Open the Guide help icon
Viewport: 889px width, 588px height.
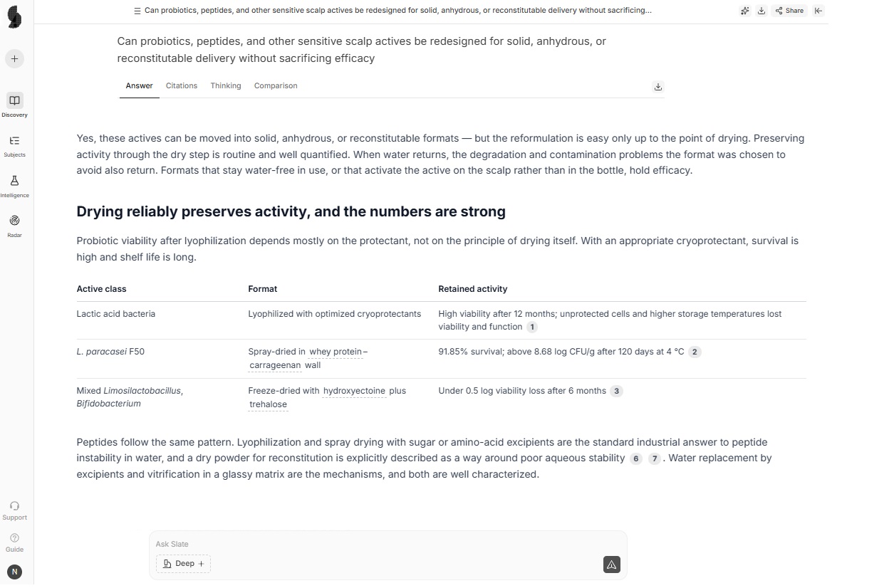(14, 542)
